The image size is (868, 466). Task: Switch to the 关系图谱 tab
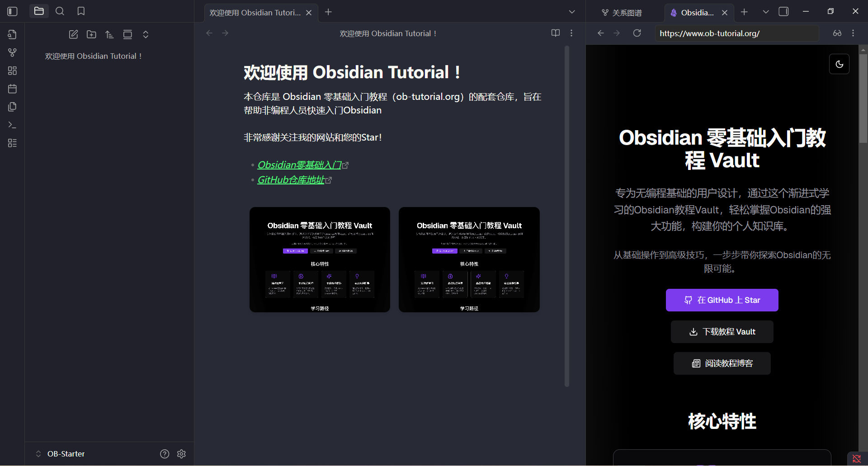click(x=622, y=13)
